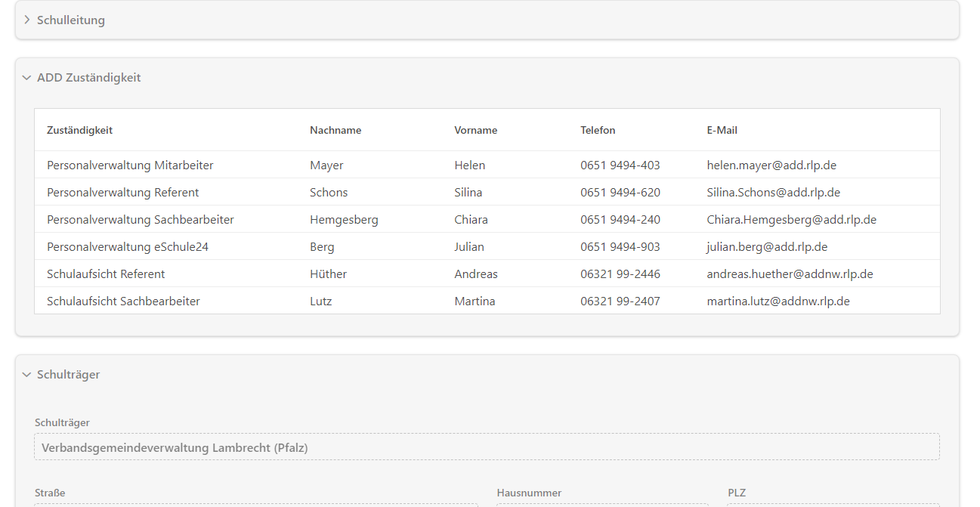Collapse the ADD Zuständigkeit section

88,78
